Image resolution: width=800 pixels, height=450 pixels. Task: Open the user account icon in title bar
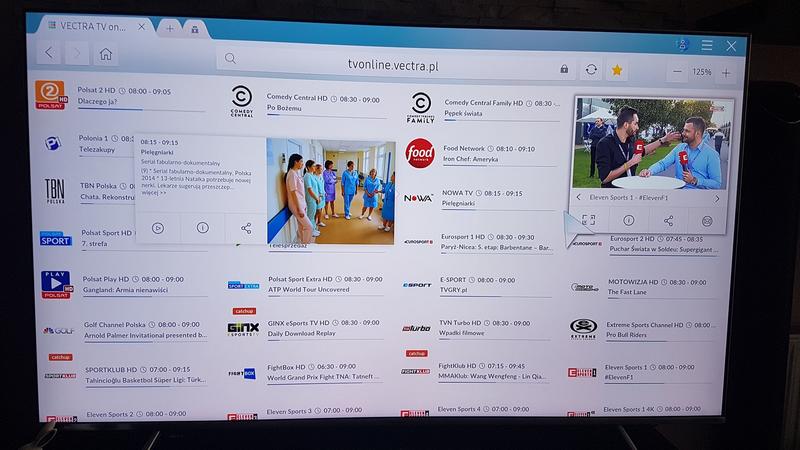pyautogui.click(x=683, y=44)
